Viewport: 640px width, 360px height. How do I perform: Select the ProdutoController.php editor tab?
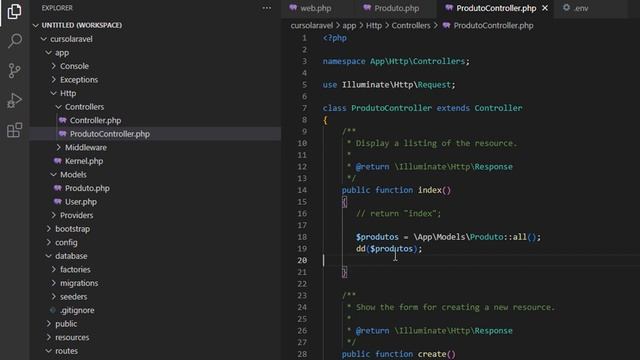click(x=496, y=8)
